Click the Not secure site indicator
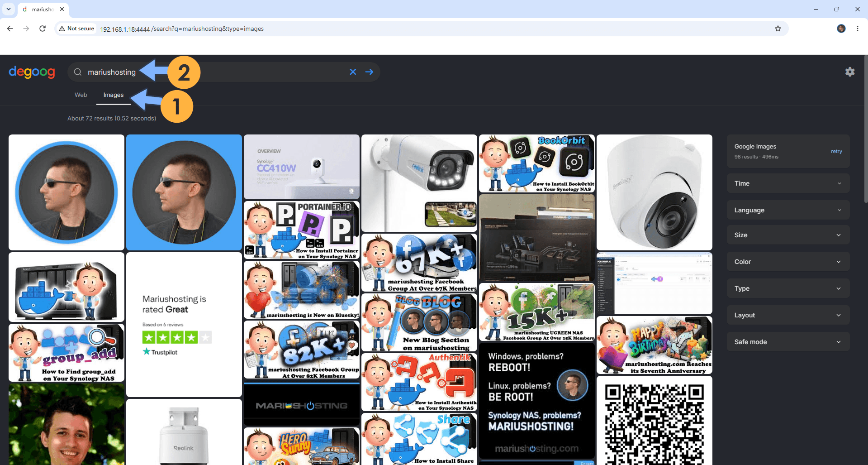This screenshot has height=465, width=868. 76,29
